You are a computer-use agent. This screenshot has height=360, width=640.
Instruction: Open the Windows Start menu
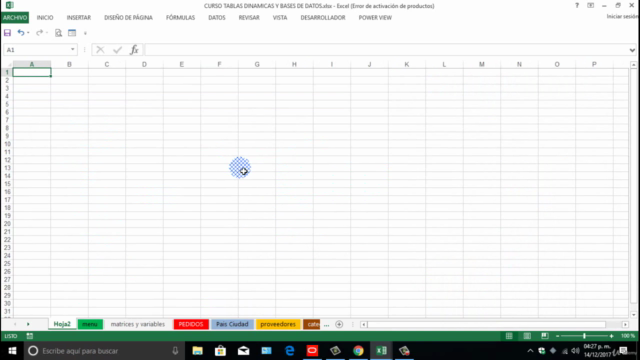(12, 351)
